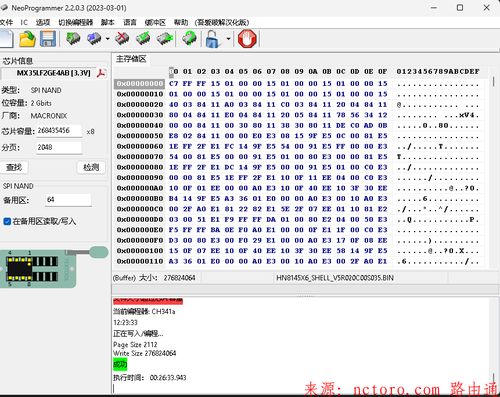500x397 pixels.
Task: Open a file with the folder icon
Action: point(27,39)
